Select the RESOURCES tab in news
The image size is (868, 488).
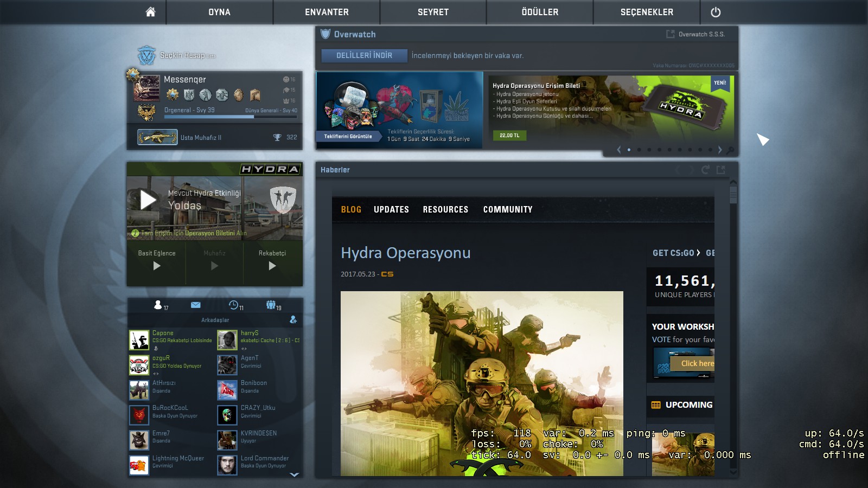pyautogui.click(x=445, y=209)
